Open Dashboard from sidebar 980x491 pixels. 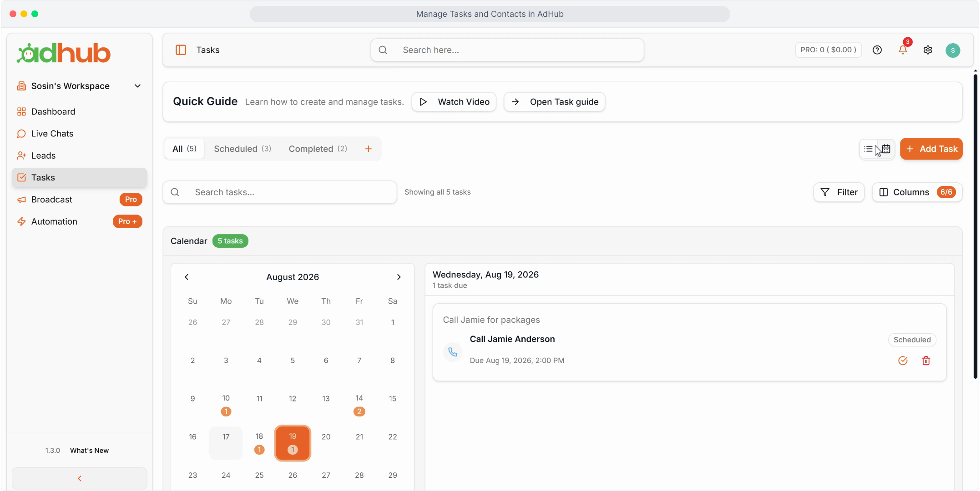pyautogui.click(x=80, y=111)
